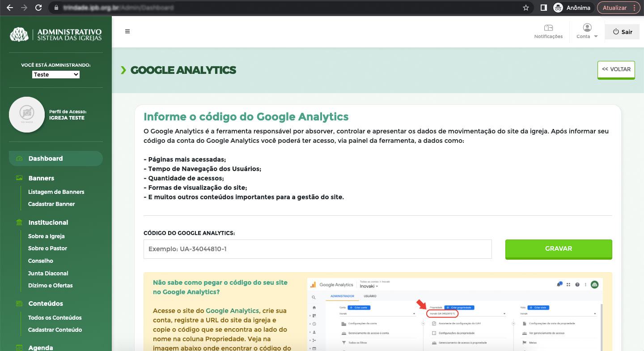This screenshot has height=351, width=644.
Task: Focus the Código do Google Analytics field
Action: click(318, 249)
